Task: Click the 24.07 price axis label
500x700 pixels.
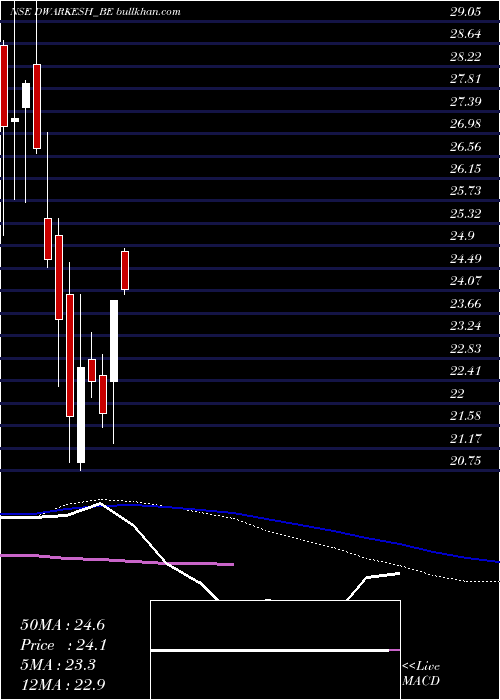Action: click(x=466, y=281)
